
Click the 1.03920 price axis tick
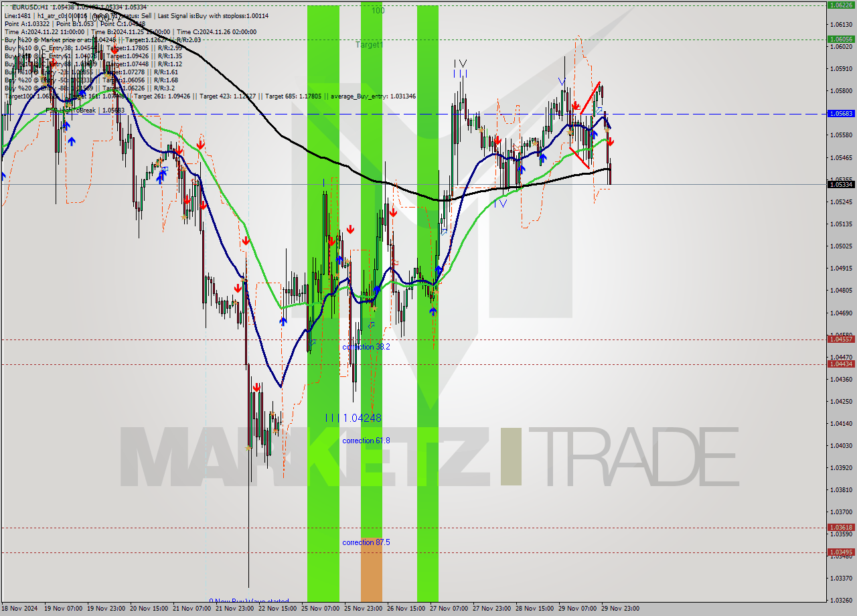click(x=841, y=467)
